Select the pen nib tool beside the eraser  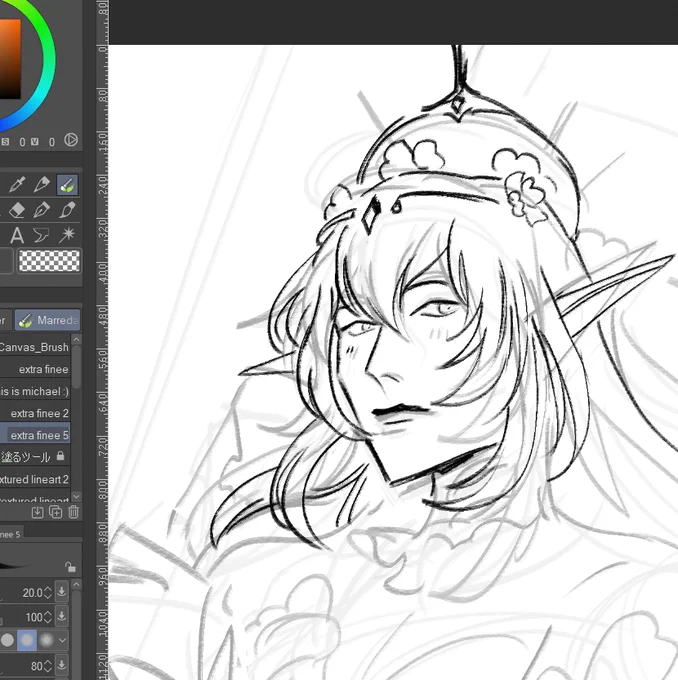point(42,210)
